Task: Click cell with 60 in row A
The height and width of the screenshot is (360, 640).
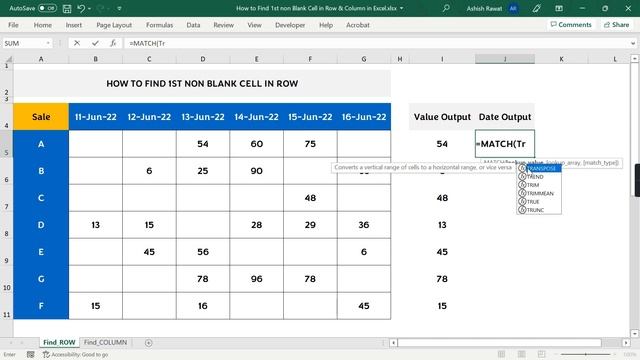Action: tap(256, 144)
